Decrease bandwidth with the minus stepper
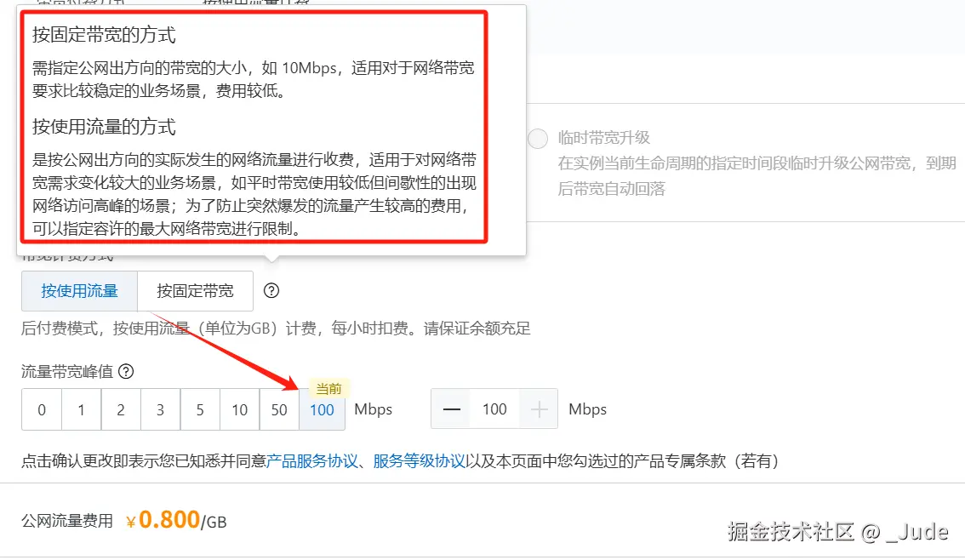Viewport: 965px width, 560px height. click(x=452, y=409)
